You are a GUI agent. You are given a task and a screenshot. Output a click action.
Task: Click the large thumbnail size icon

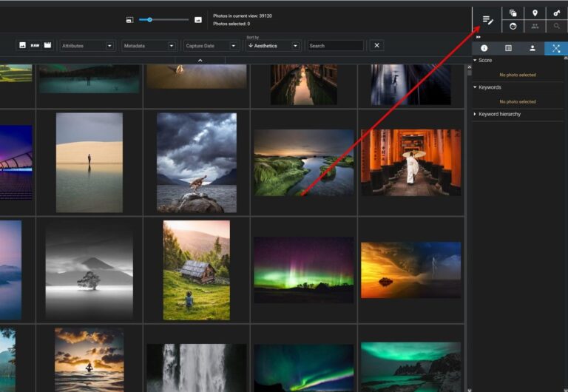click(x=198, y=20)
